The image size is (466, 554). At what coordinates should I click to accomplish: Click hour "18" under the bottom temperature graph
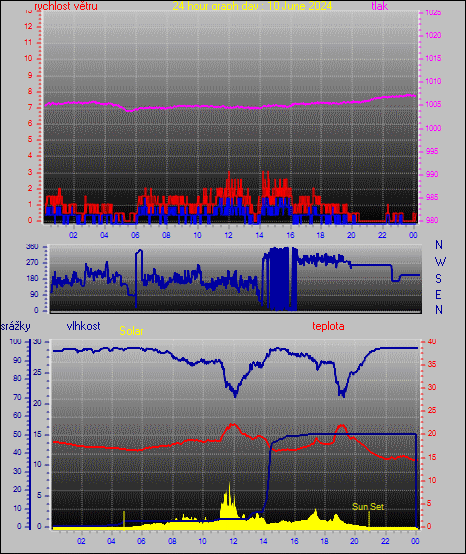tap(324, 541)
